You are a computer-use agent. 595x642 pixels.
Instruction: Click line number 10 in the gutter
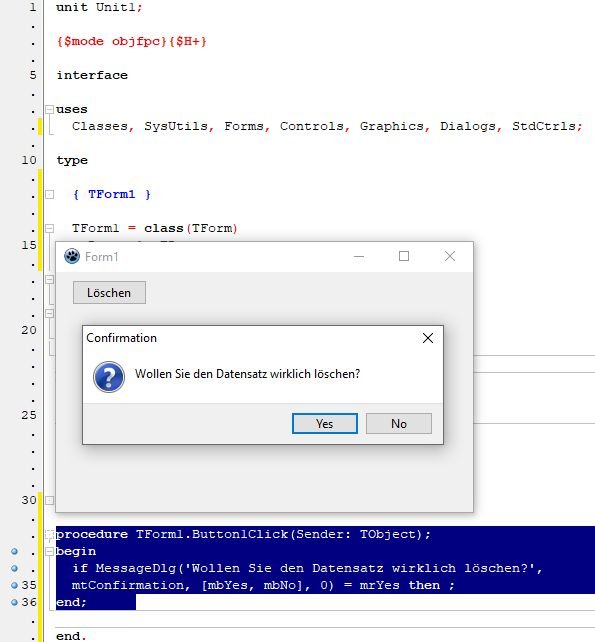pyautogui.click(x=29, y=160)
